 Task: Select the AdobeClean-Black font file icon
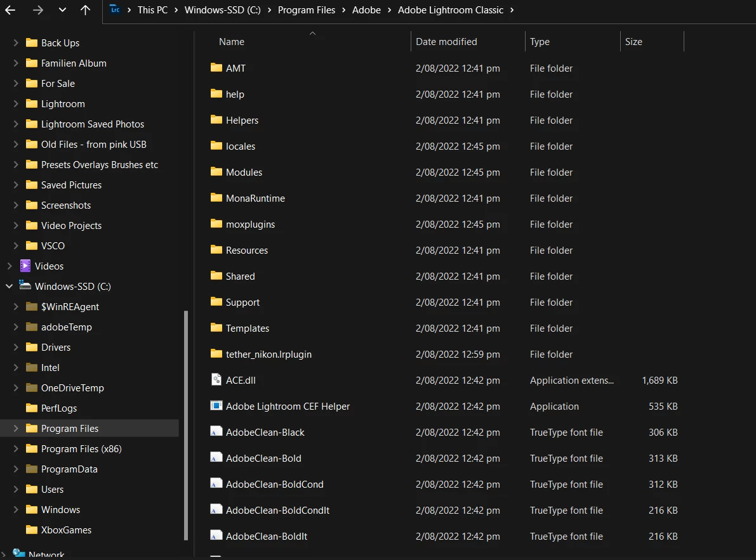(216, 431)
